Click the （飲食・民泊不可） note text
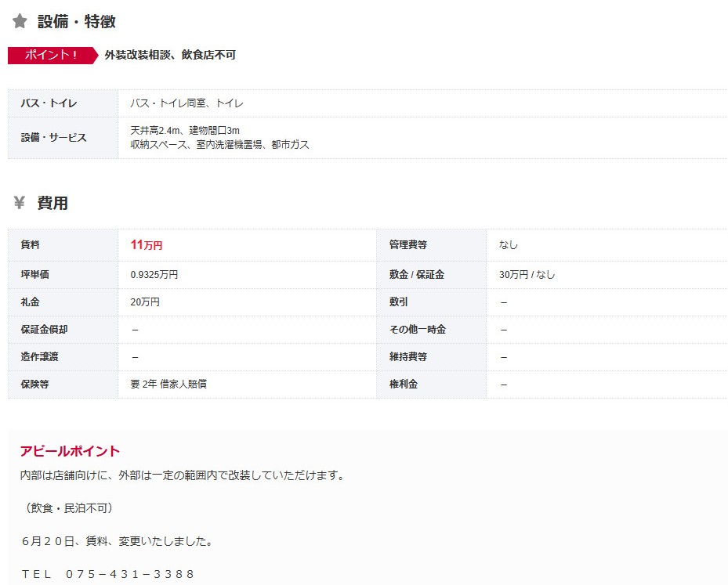The width and height of the screenshot is (728, 585). point(70,508)
